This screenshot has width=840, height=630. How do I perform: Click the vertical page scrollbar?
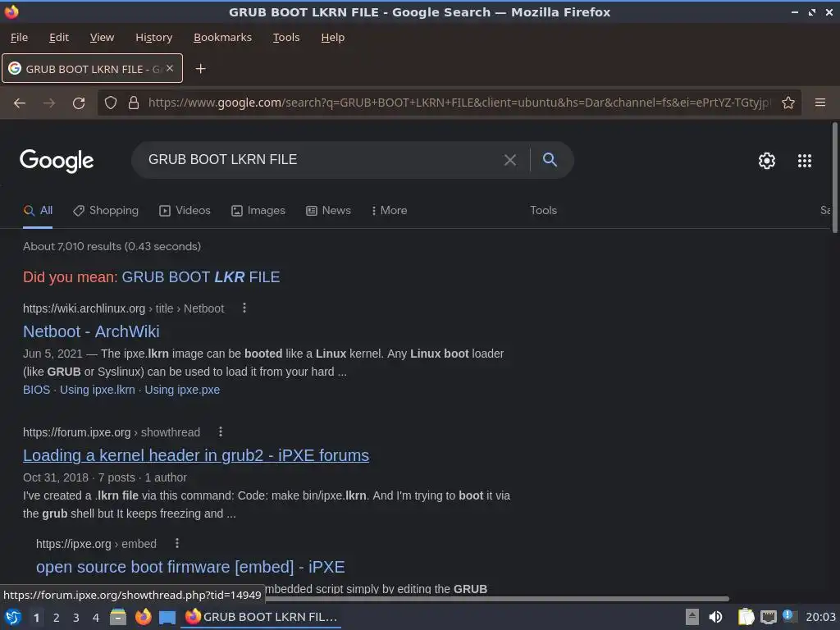[834, 177]
